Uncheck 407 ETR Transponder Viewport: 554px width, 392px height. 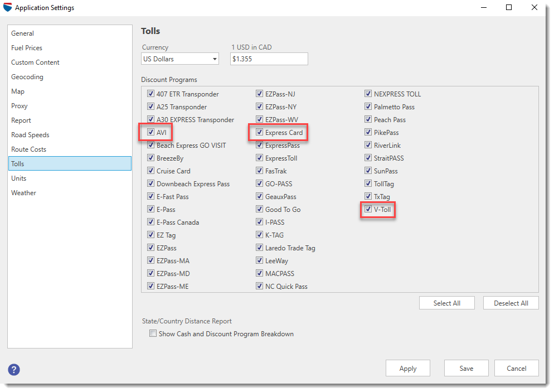[x=151, y=94]
